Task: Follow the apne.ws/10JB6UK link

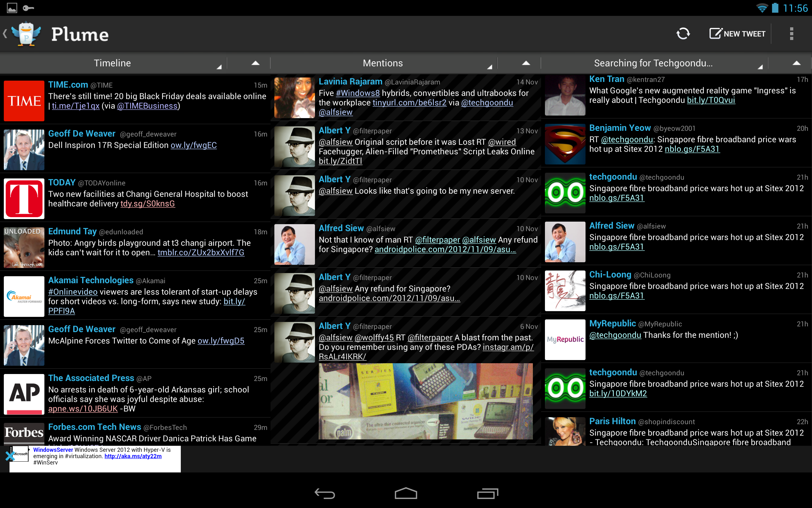Action: pos(83,409)
